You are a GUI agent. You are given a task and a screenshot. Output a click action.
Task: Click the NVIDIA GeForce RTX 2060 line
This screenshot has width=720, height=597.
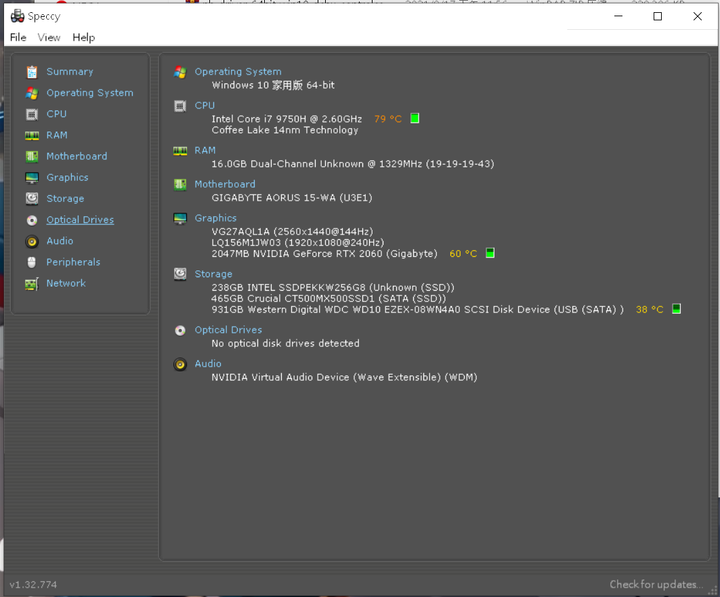[324, 253]
